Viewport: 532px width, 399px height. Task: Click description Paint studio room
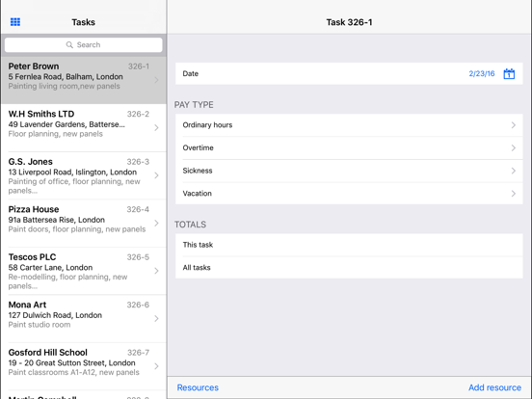pyautogui.click(x=40, y=325)
